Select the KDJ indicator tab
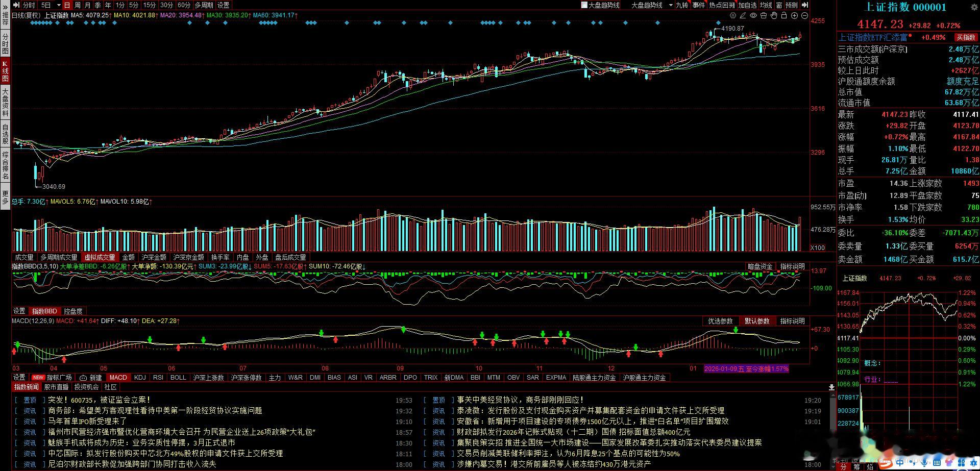 click(139, 378)
